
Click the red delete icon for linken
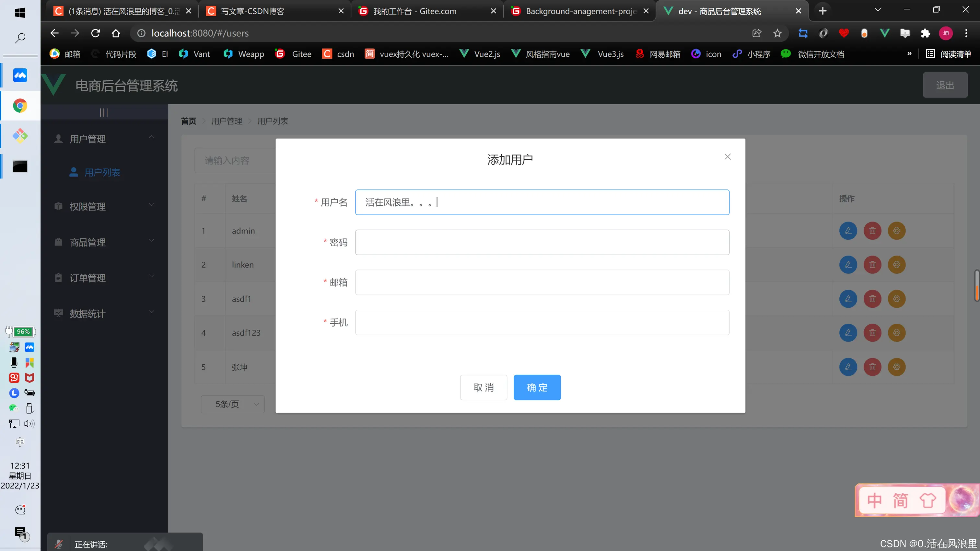coord(872,265)
